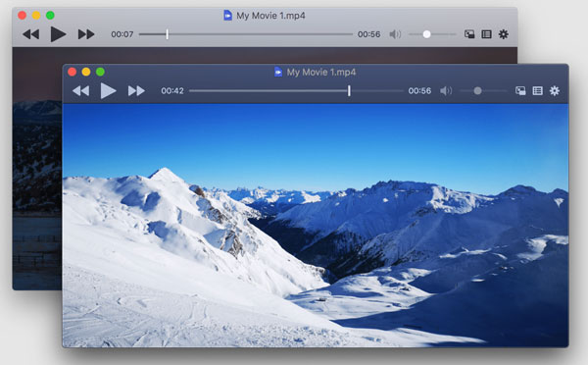Maximize the front player window
Viewport: 588px width, 365px height.
100,72
